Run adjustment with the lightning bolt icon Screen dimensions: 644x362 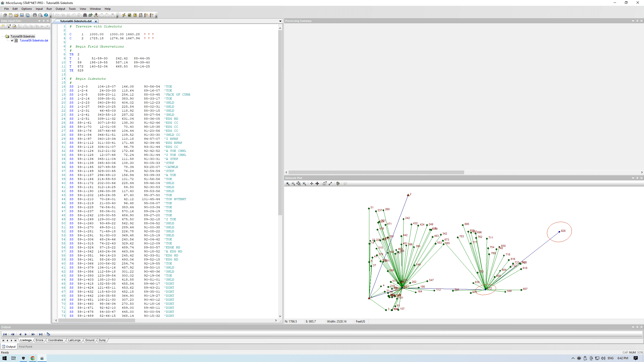pyautogui.click(x=124, y=15)
